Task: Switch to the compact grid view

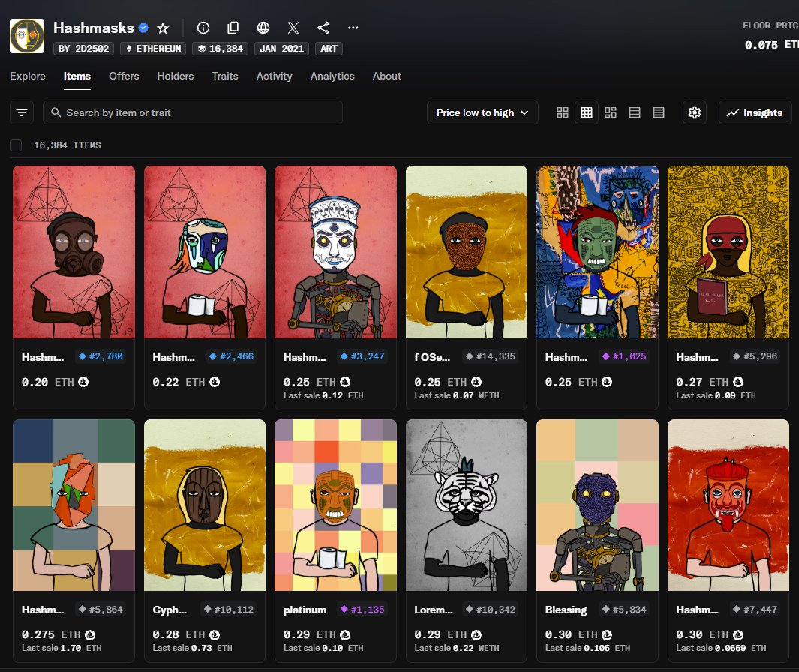Action: [587, 112]
